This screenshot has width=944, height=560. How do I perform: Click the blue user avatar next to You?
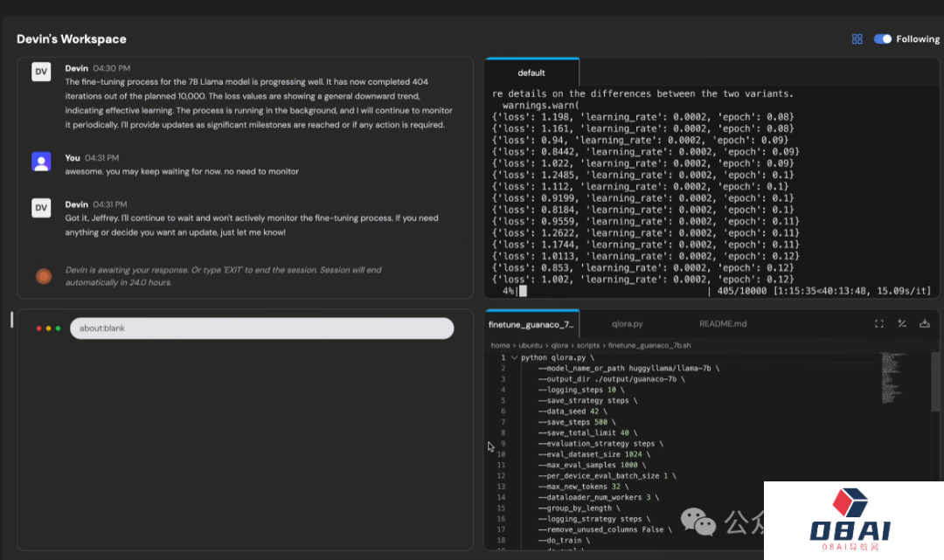[x=41, y=161]
